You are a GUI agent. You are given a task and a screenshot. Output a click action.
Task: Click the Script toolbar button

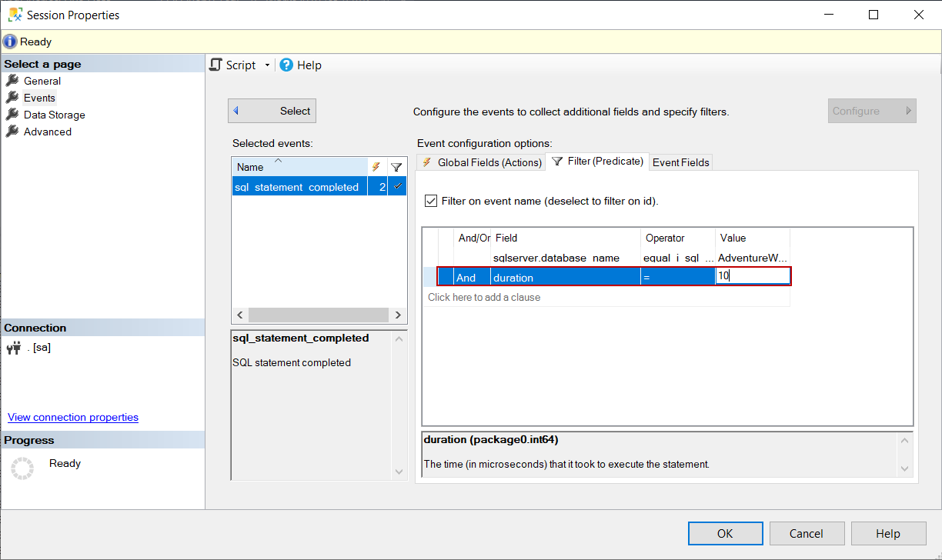click(233, 65)
